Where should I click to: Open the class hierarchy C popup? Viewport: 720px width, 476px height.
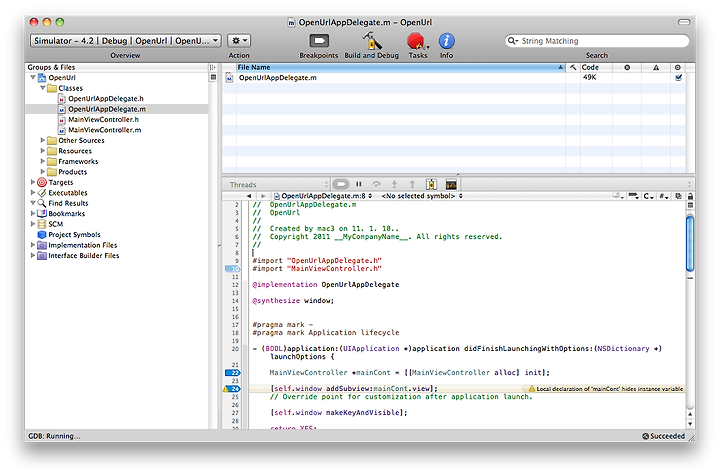point(648,196)
